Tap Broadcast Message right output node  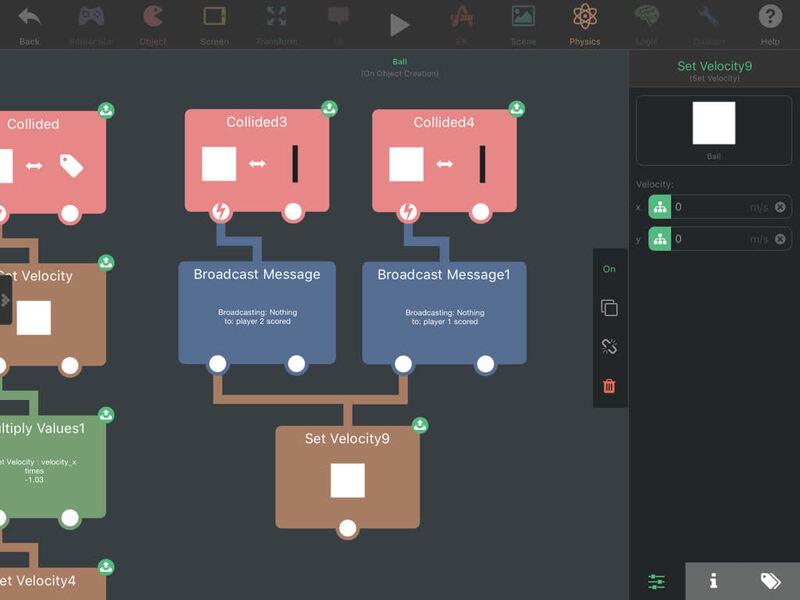click(x=296, y=364)
